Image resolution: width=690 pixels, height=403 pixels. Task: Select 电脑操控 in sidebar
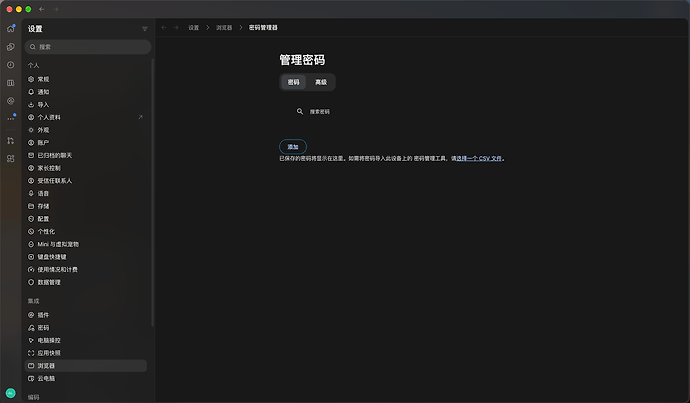click(86, 341)
